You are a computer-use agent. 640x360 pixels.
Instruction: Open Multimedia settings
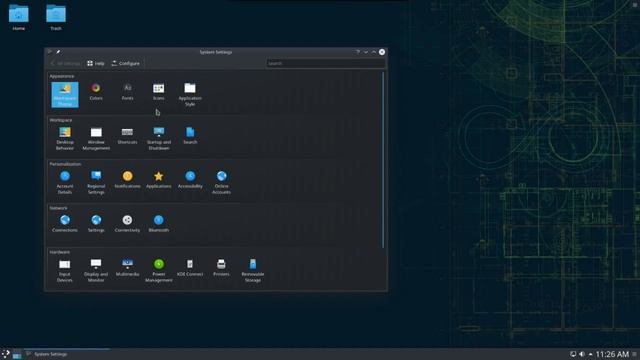point(127,268)
